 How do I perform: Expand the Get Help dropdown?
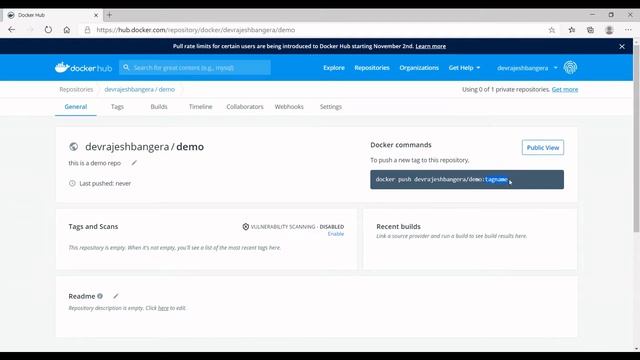coord(464,68)
